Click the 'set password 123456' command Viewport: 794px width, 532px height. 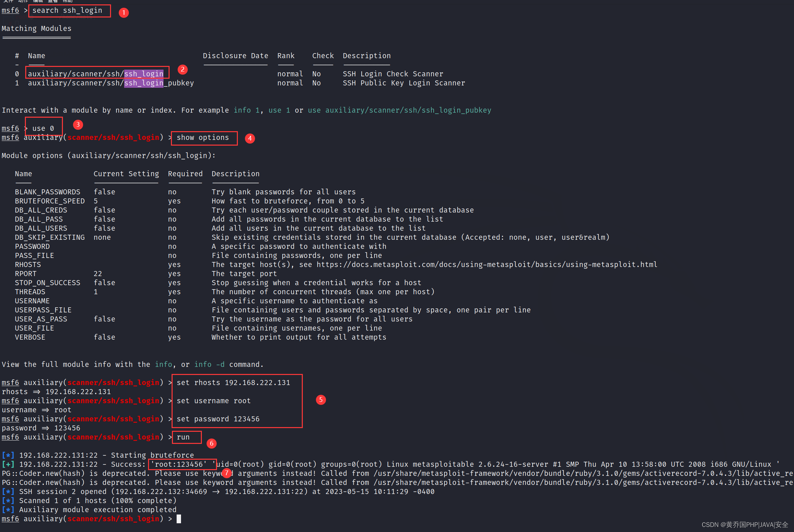[218, 419]
